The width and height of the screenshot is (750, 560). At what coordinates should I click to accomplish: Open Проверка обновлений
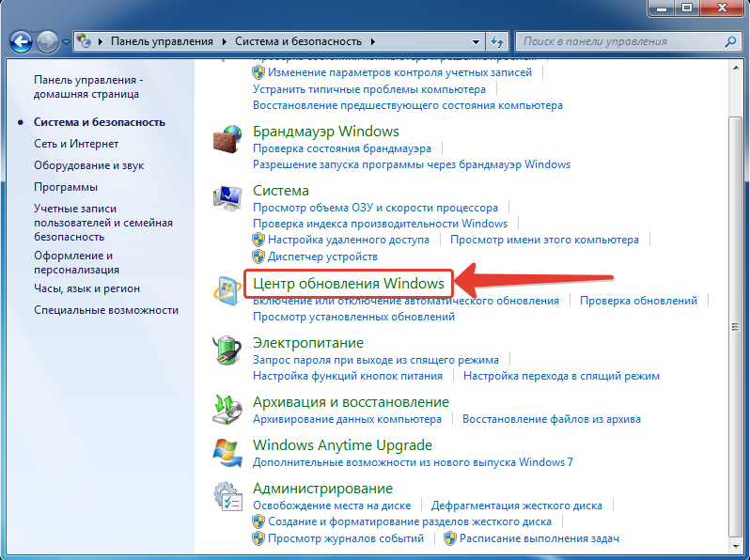coord(638,301)
